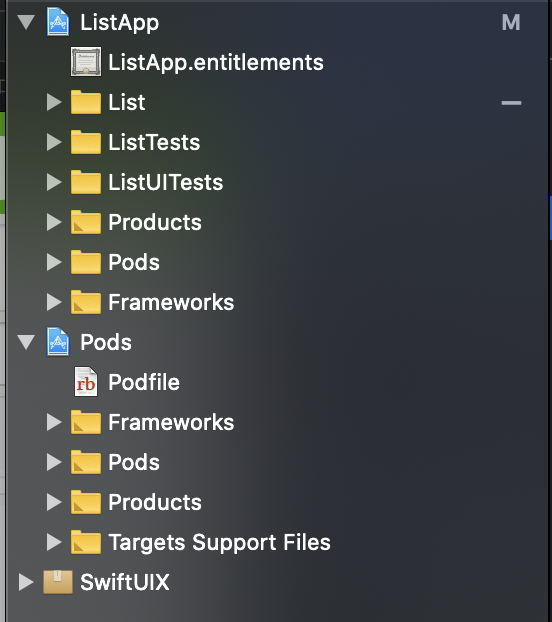Click the M modified status badge
This screenshot has height=622, width=552.
[x=511, y=22]
